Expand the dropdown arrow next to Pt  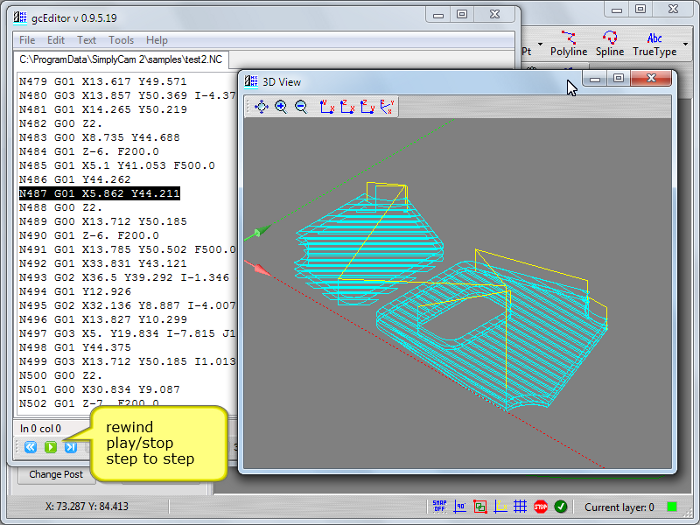coord(541,45)
